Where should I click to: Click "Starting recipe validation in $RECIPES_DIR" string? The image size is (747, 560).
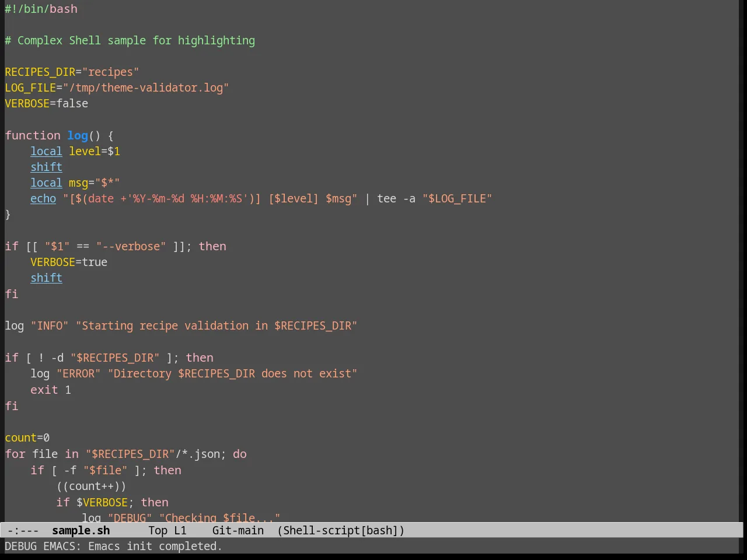pos(217,325)
